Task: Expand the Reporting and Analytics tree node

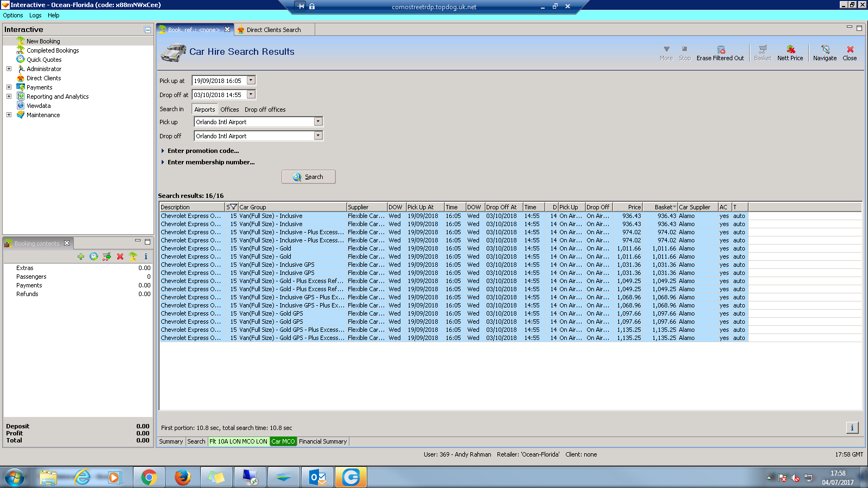Action: 9,97
